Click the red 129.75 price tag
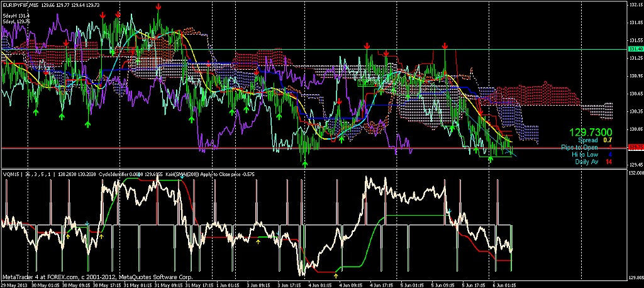Image resolution: width=644 pixels, height=288 pixels. [x=636, y=147]
